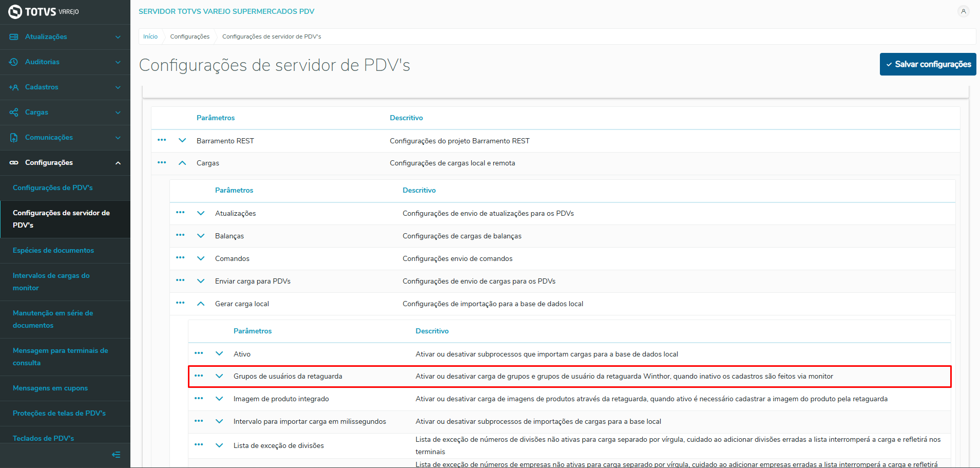Expand the Auditorias sidebar menu

pyautogui.click(x=118, y=62)
